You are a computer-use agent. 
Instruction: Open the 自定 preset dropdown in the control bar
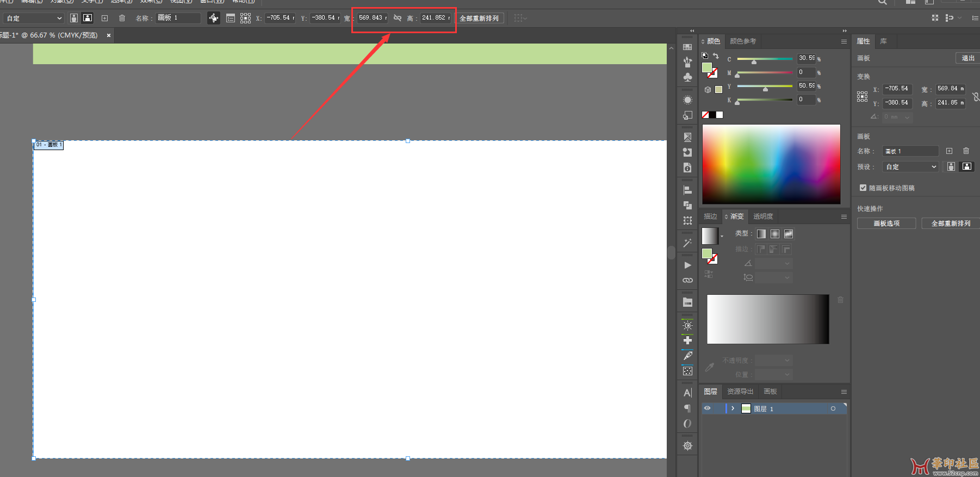[34, 18]
